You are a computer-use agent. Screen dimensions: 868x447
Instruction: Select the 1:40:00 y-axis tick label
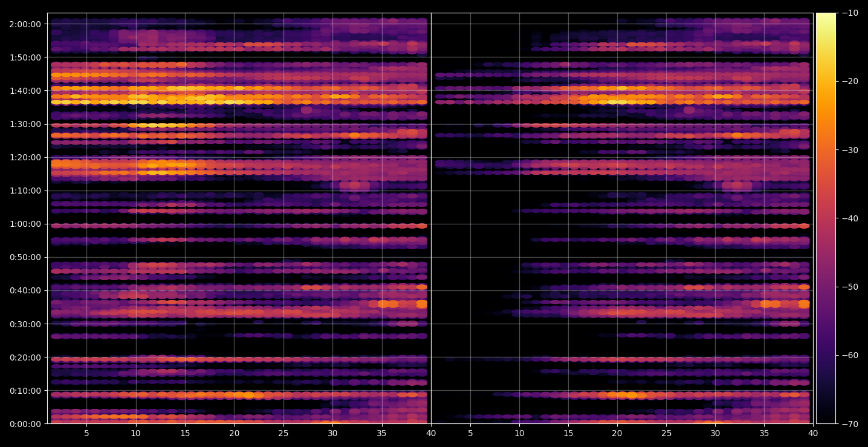[x=25, y=91]
